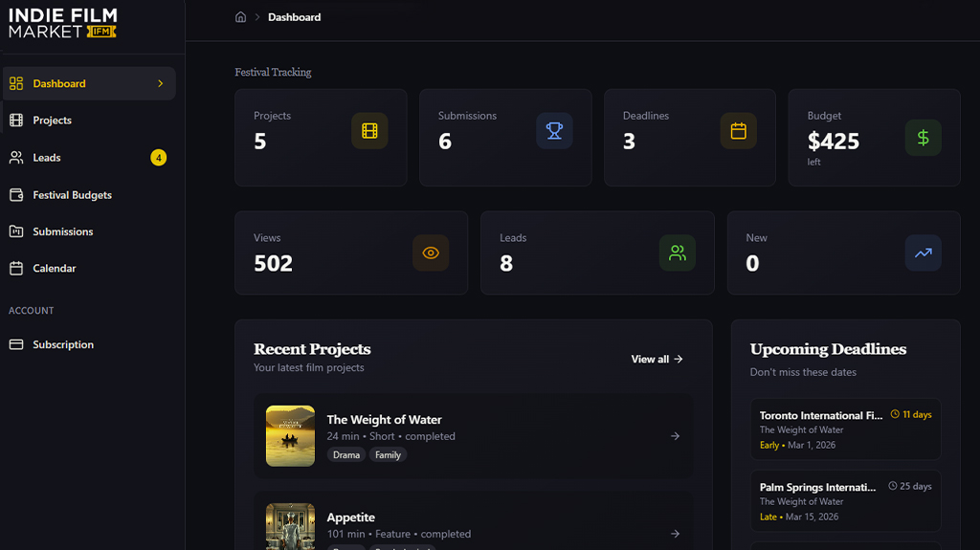
Task: Click the Early Mar 1, 2026 text
Action: 797,445
